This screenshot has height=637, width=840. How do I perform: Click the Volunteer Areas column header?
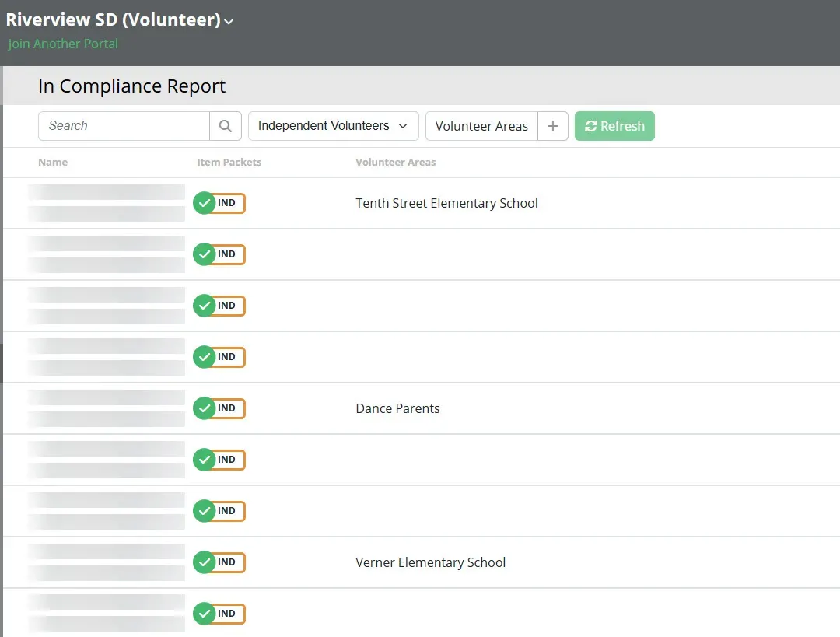[396, 163]
